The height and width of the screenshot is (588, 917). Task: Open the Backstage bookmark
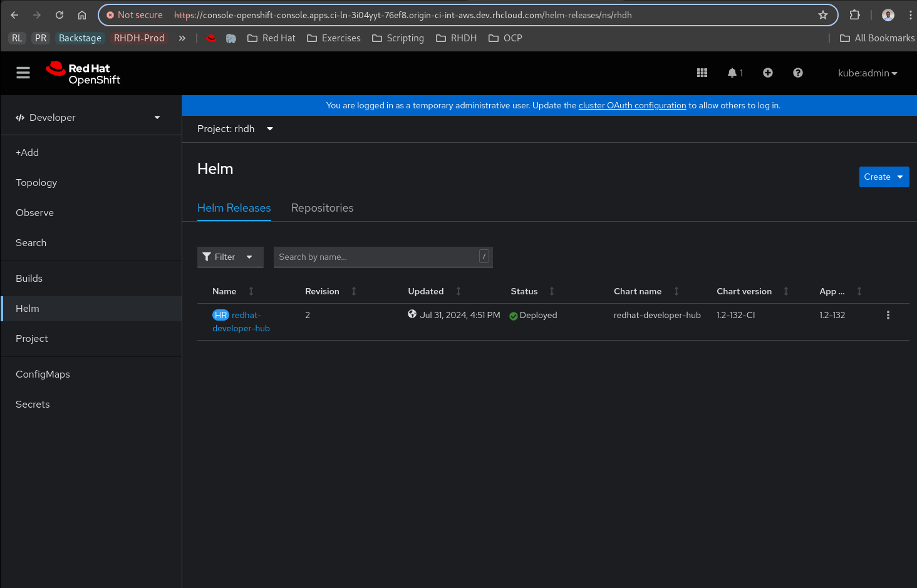(80, 38)
